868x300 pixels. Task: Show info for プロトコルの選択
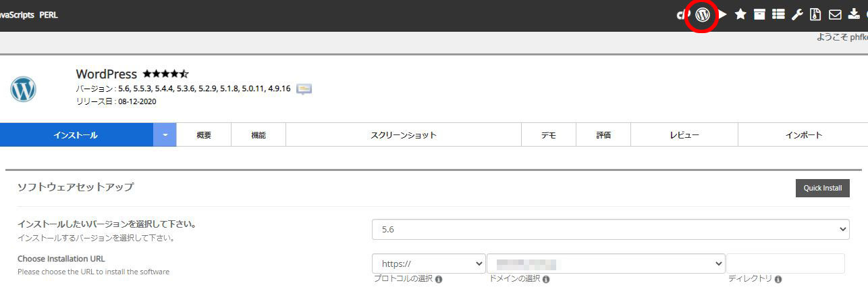click(439, 279)
